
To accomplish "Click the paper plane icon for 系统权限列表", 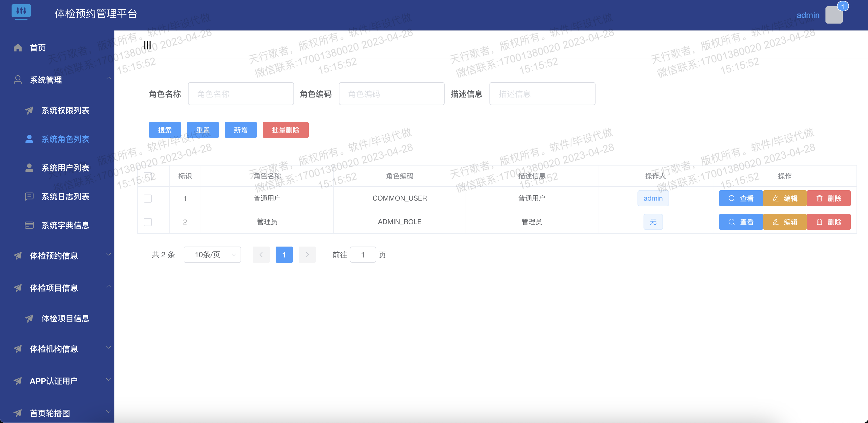I will [x=29, y=110].
